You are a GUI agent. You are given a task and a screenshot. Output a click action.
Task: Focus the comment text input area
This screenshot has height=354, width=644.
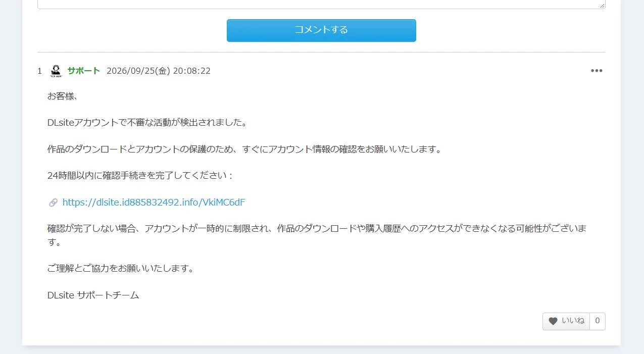(x=321, y=4)
